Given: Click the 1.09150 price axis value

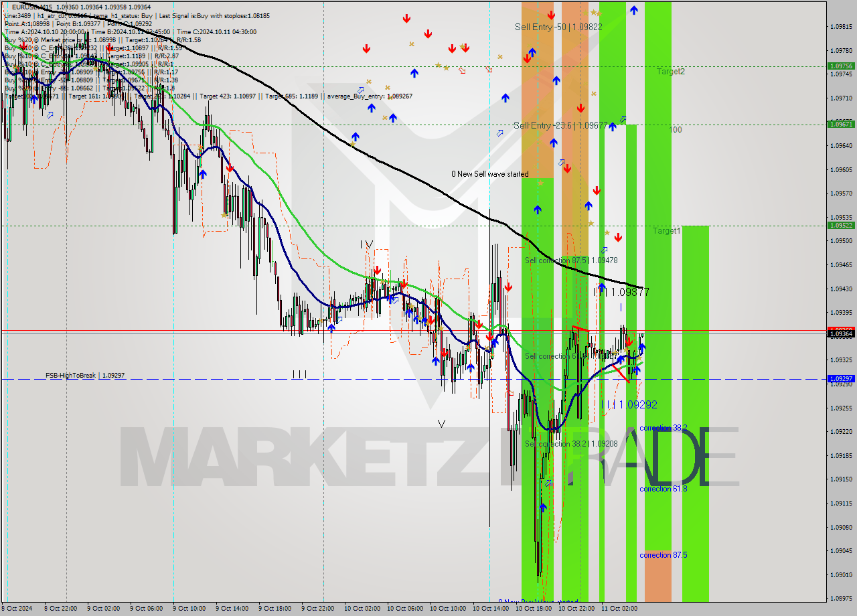Looking at the screenshot, I should 841,479.
